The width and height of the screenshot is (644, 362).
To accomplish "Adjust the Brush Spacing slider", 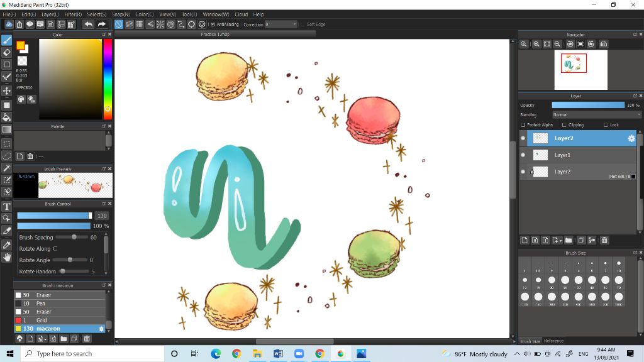I will [x=72, y=237].
